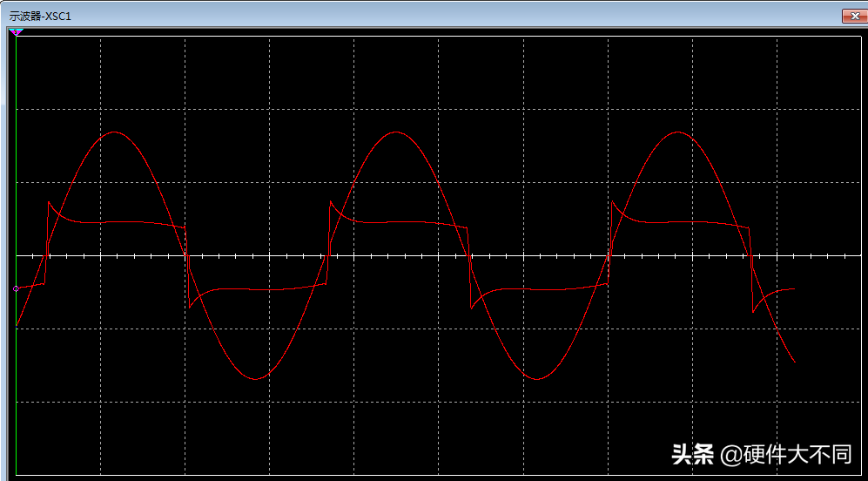Click the third positive overshoot spike of clipped waveform

tap(613, 203)
